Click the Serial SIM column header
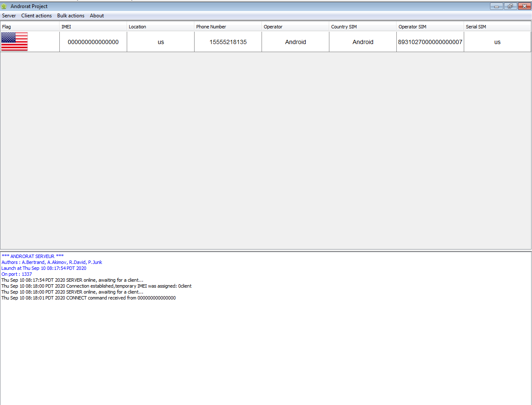This screenshot has width=532, height=405. [498, 27]
